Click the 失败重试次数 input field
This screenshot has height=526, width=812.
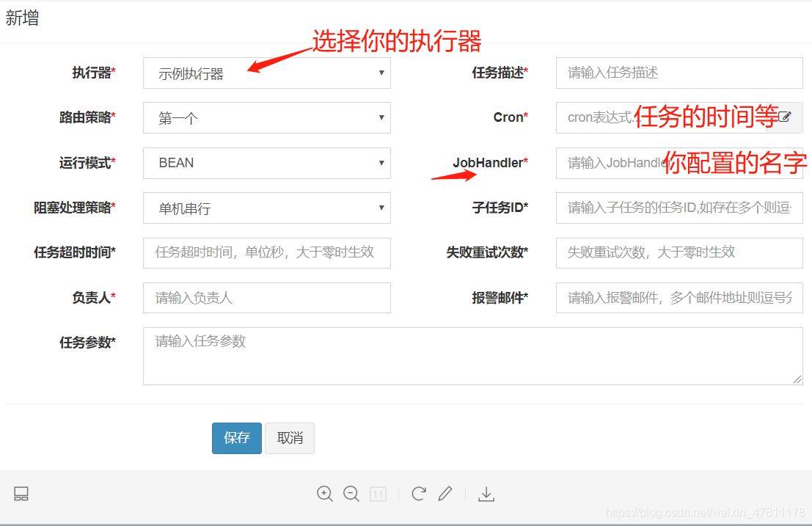pyautogui.click(x=679, y=252)
